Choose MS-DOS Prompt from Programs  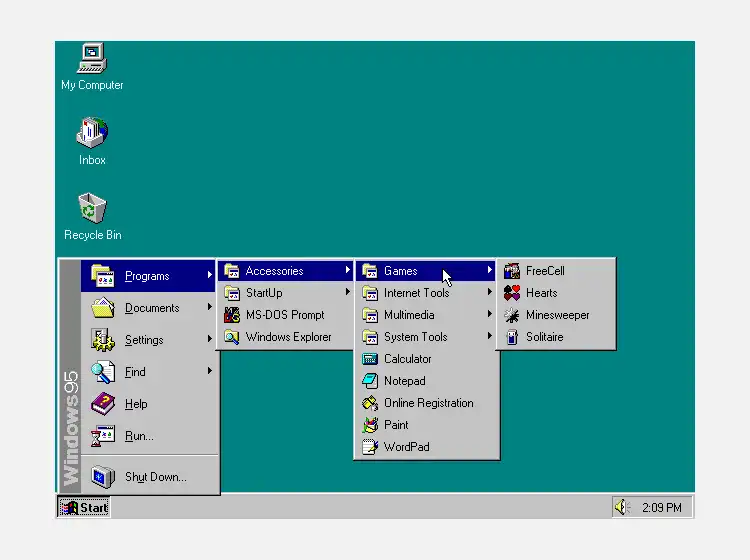[287, 315]
